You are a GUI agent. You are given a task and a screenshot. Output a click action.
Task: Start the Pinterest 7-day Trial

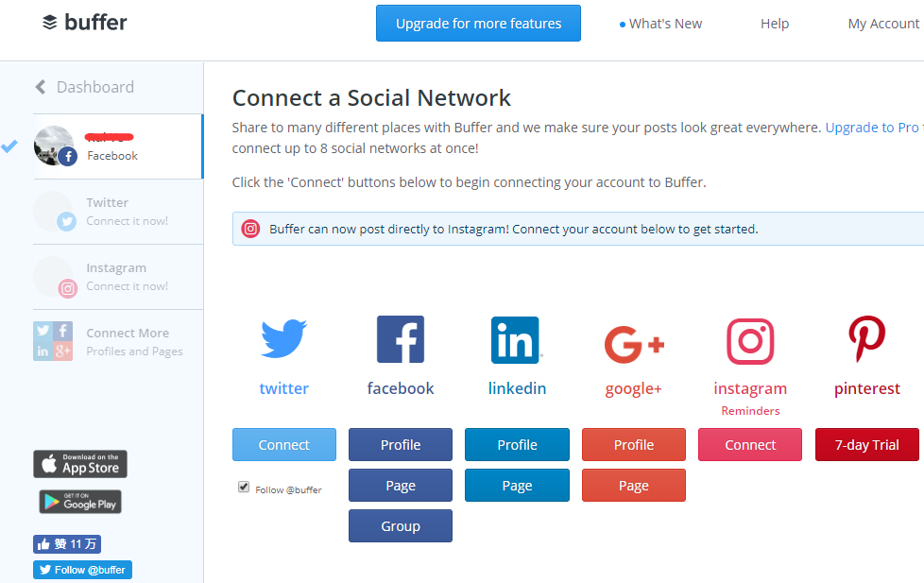coord(866,445)
